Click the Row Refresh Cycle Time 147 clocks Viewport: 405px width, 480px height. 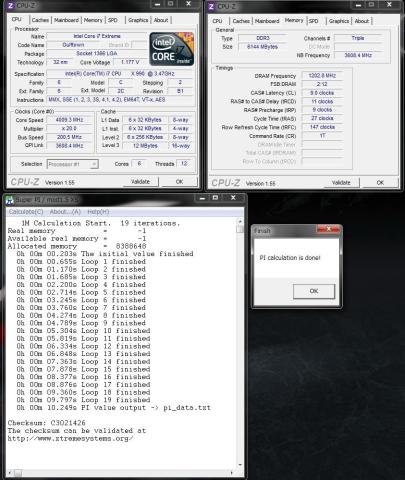coord(322,127)
